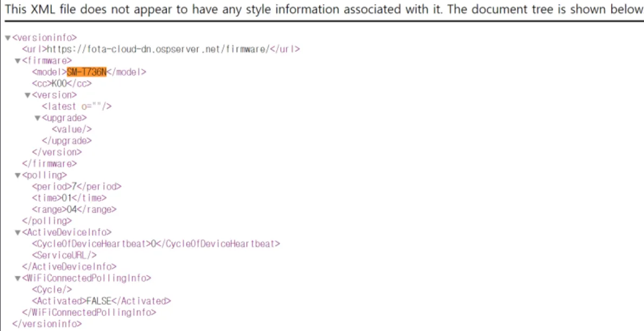Collapse the version element triangle

[x=28, y=95]
